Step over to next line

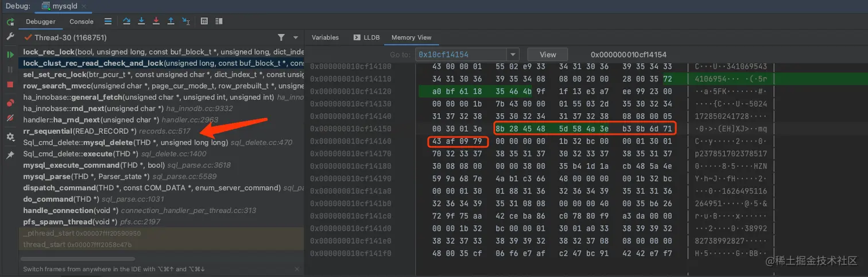coord(127,21)
